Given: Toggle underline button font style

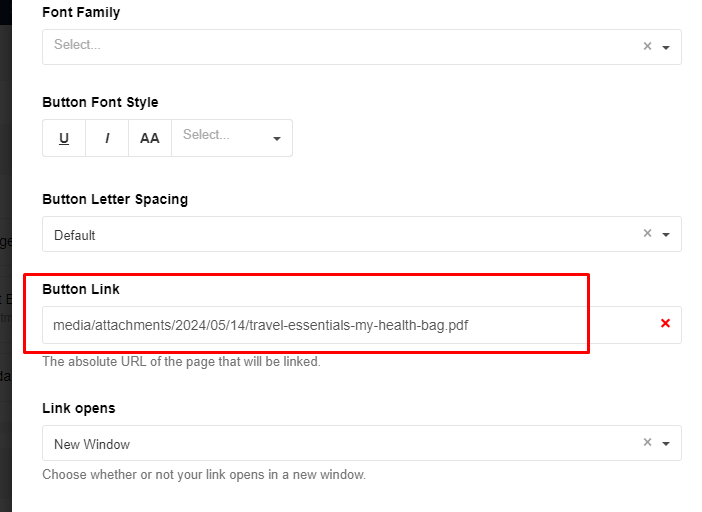Looking at the screenshot, I should [64, 138].
